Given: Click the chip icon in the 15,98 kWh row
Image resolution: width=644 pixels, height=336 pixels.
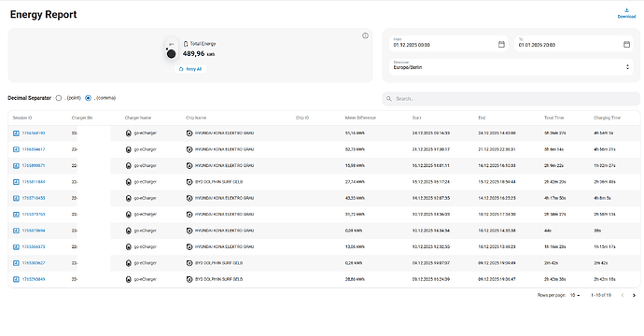Looking at the screenshot, I should [x=189, y=165].
